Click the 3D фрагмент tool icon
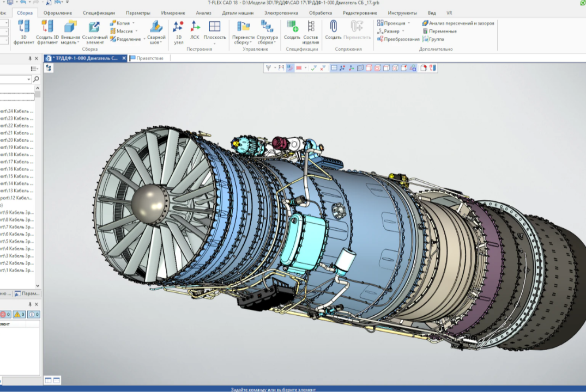The width and height of the screenshot is (586, 392). point(23,27)
